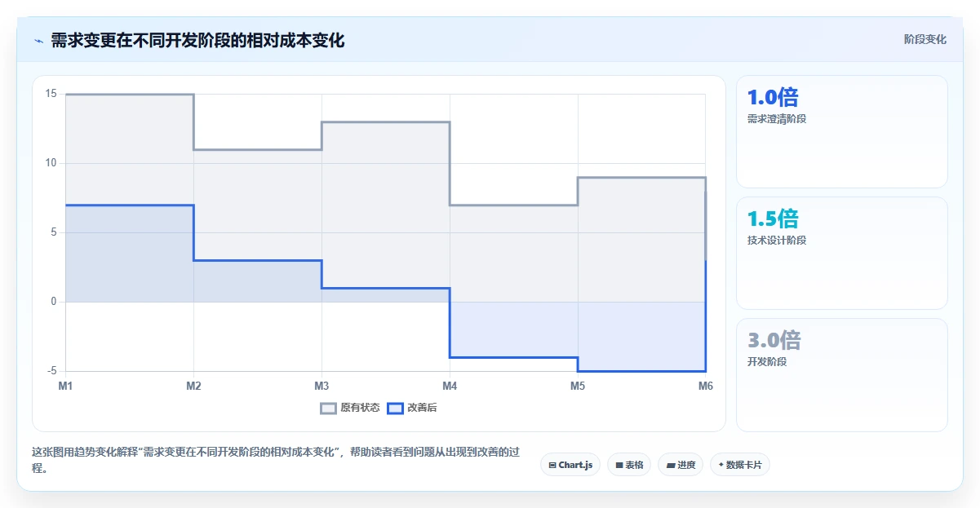Click the y-axis value 10
This screenshot has width=980, height=508.
[51, 163]
